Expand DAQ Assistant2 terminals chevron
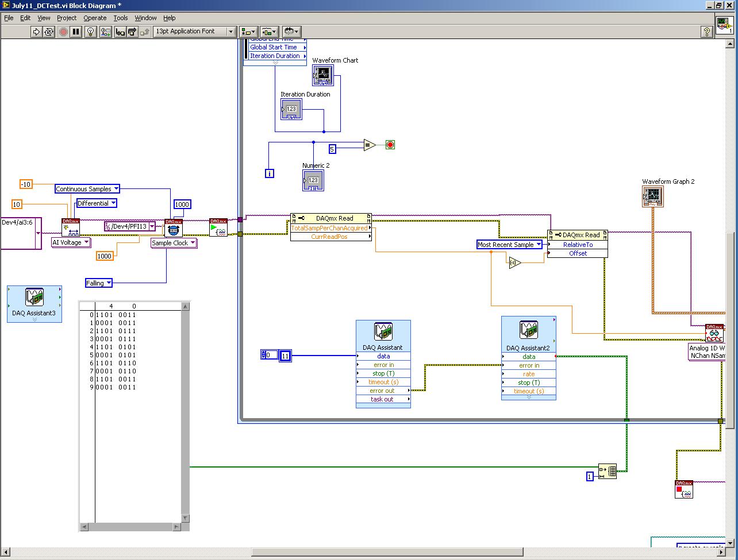 pos(529,397)
